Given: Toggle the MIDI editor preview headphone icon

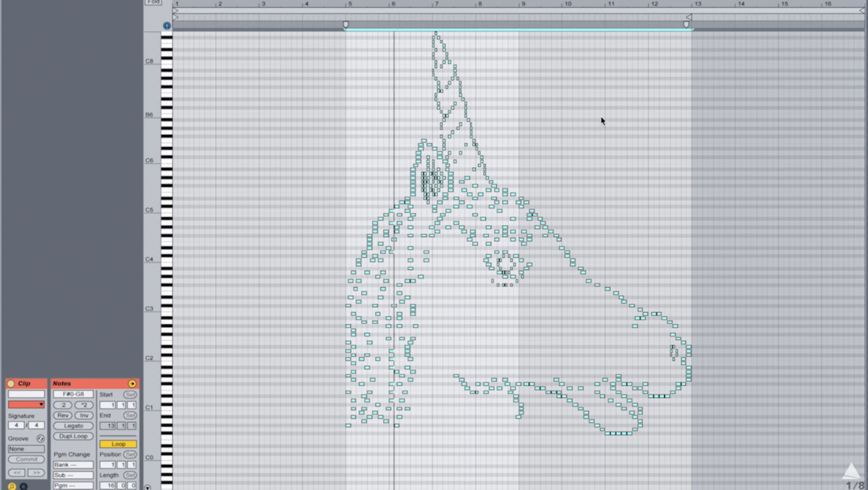Looking at the screenshot, I should [x=167, y=26].
